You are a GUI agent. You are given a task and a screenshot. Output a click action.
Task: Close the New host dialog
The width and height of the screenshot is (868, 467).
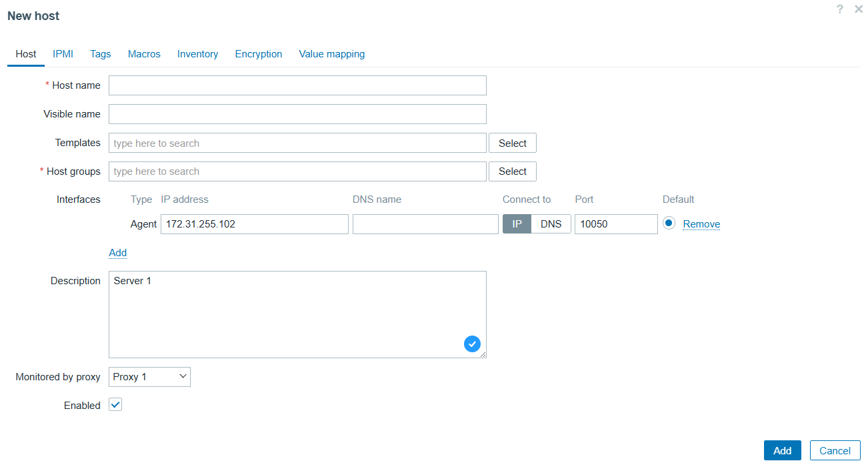[859, 9]
